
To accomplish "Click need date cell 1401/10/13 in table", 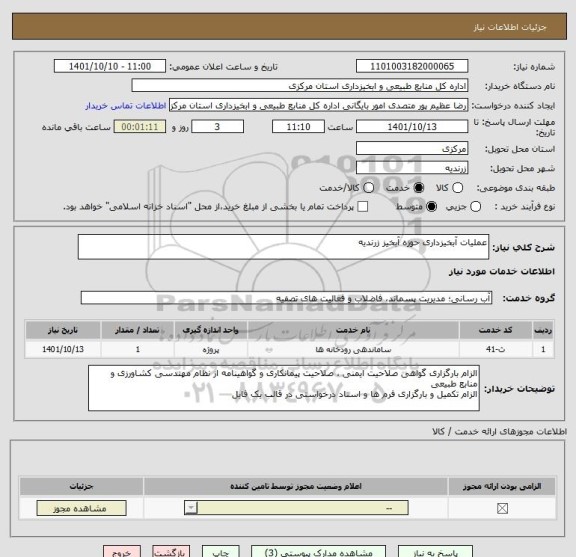I will pyautogui.click(x=63, y=349).
